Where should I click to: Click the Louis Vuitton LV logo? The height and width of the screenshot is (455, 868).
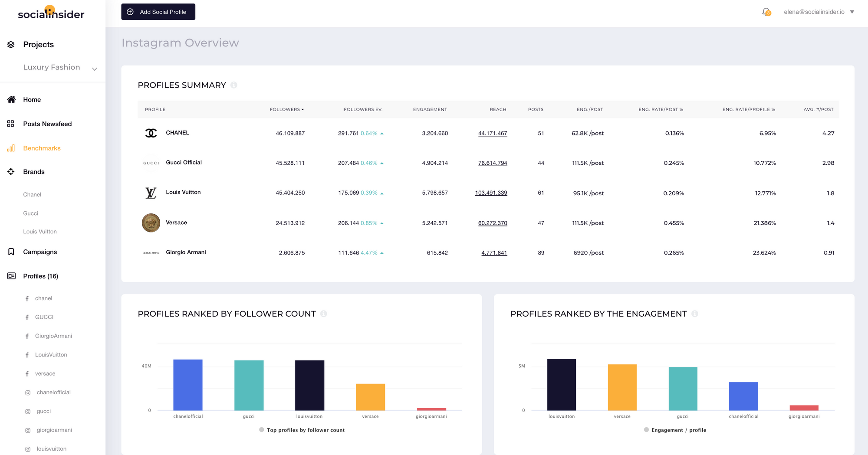click(151, 193)
